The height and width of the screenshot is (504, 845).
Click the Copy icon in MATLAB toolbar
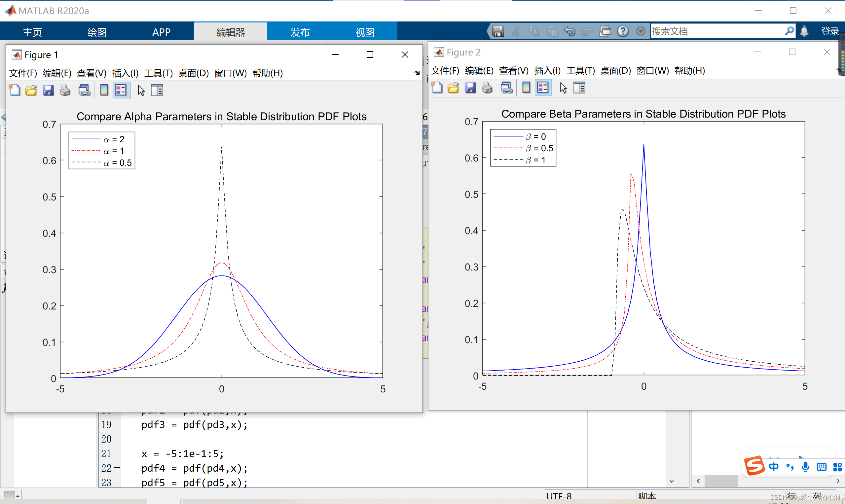534,31
